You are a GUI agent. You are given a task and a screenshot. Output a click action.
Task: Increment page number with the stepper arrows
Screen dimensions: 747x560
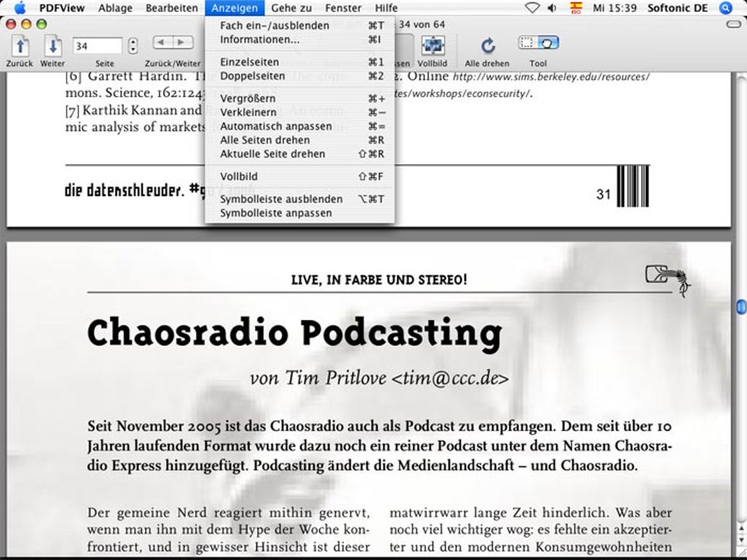pyautogui.click(x=133, y=42)
